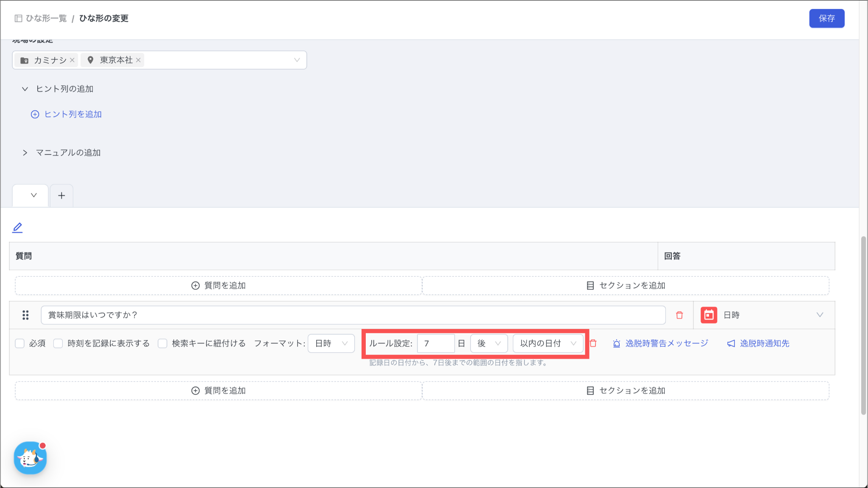Image resolution: width=868 pixels, height=488 pixels.
Task: Remove the 東京本社 location tag
Action: tap(138, 60)
